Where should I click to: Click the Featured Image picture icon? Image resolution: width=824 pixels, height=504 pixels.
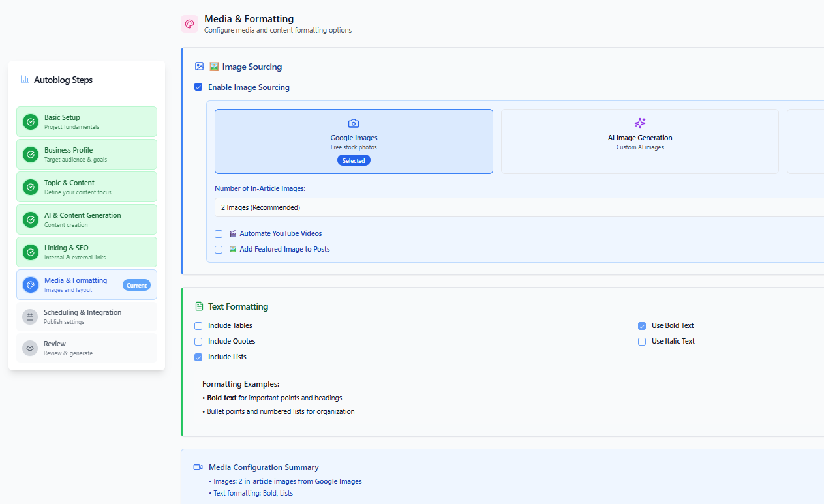coord(233,249)
